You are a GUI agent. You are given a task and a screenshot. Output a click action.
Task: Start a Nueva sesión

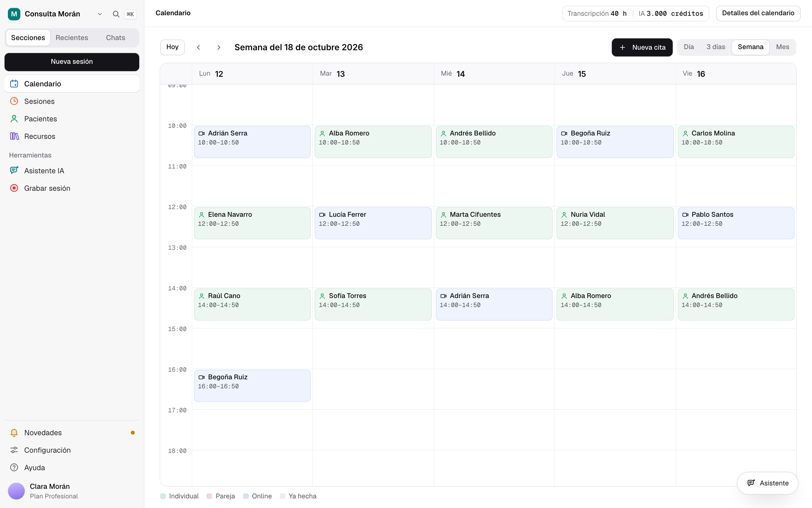pyautogui.click(x=72, y=62)
